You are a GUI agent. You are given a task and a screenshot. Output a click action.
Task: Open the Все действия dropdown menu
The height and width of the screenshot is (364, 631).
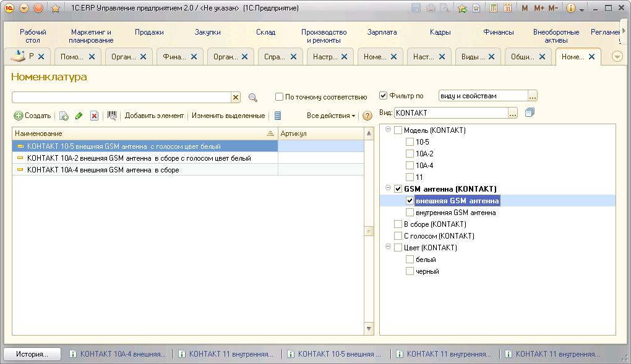click(331, 116)
